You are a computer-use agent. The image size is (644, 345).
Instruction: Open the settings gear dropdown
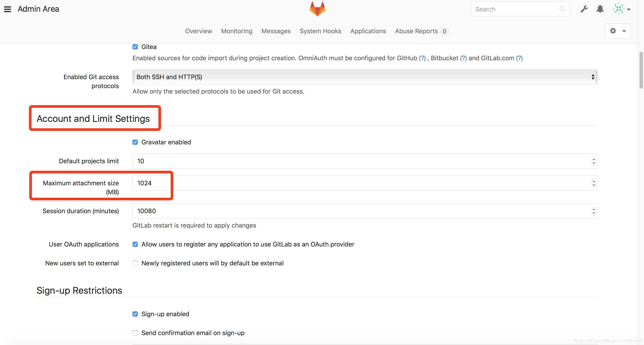click(x=618, y=31)
